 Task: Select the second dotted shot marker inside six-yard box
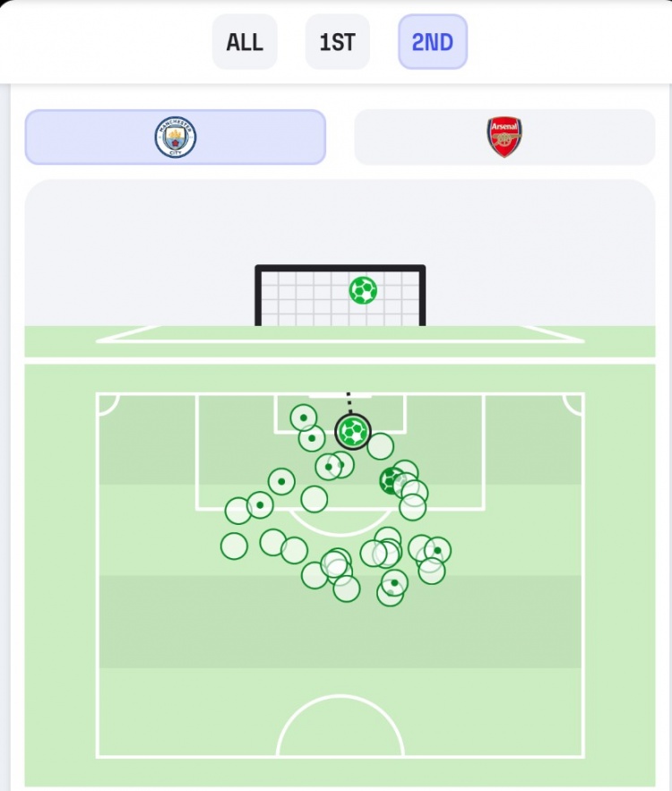312,438
